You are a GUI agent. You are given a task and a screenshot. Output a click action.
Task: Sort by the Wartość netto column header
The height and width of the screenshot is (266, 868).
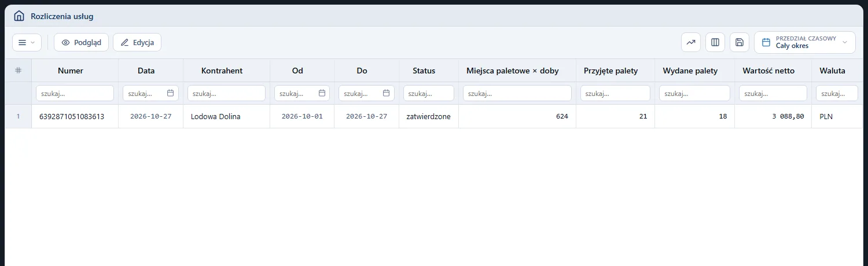click(773, 71)
